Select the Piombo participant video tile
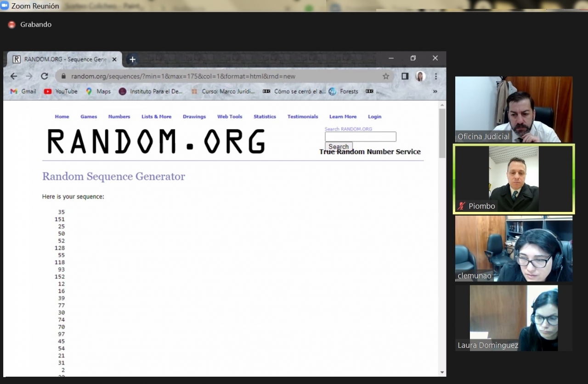Viewport: 588px width, 384px height. click(514, 179)
